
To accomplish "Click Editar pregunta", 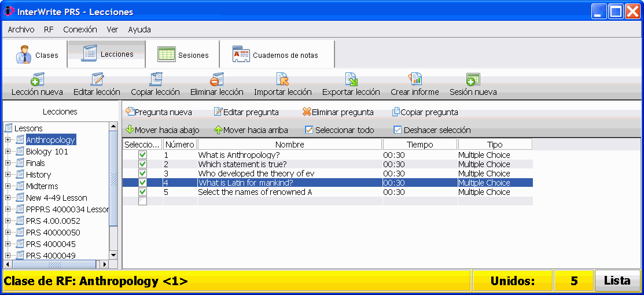I will click(x=246, y=112).
